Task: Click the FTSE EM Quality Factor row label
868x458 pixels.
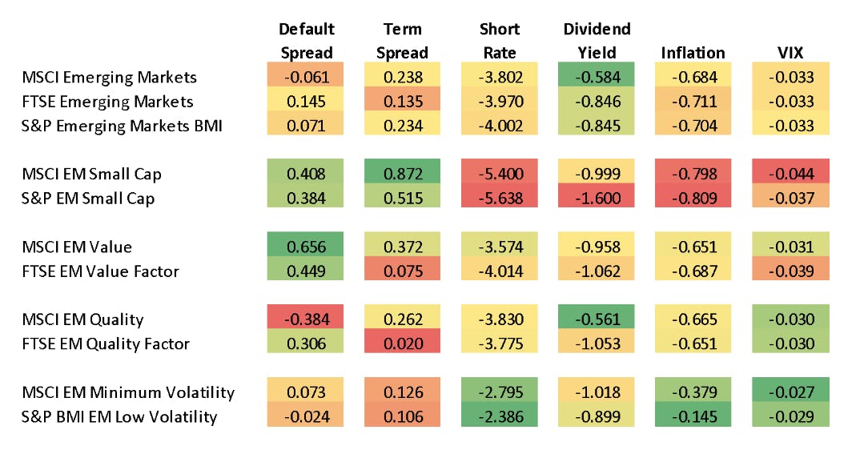Action: click(106, 343)
